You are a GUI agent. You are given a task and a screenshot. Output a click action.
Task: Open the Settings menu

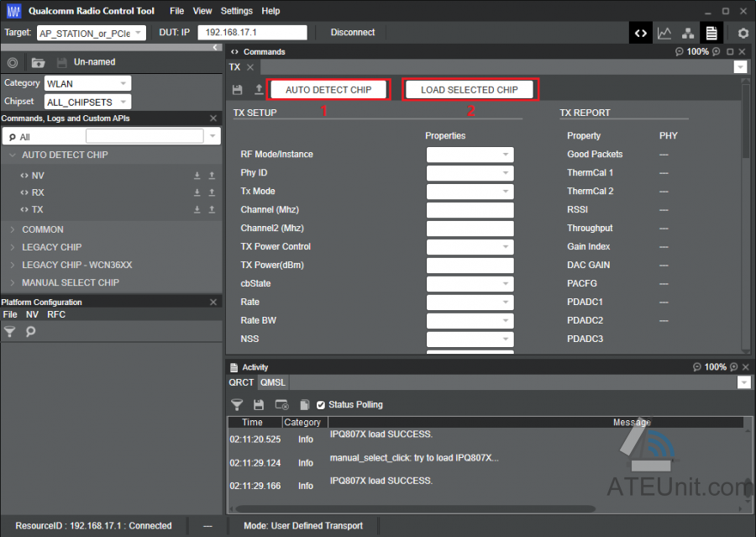point(237,11)
